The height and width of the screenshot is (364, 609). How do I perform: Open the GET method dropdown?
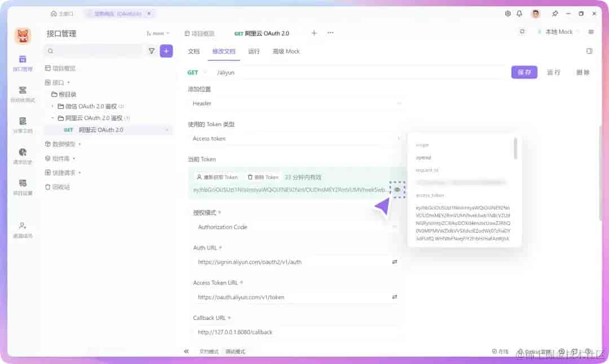(x=197, y=73)
